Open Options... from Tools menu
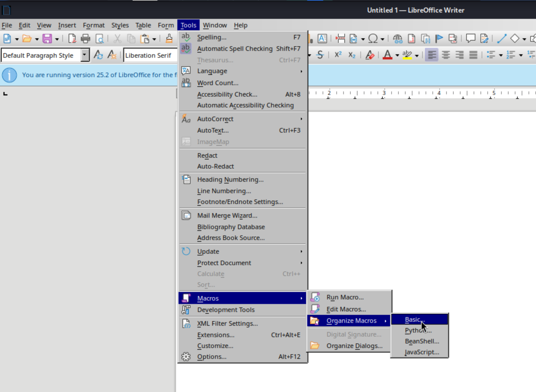This screenshot has width=536, height=392. [x=242, y=357]
